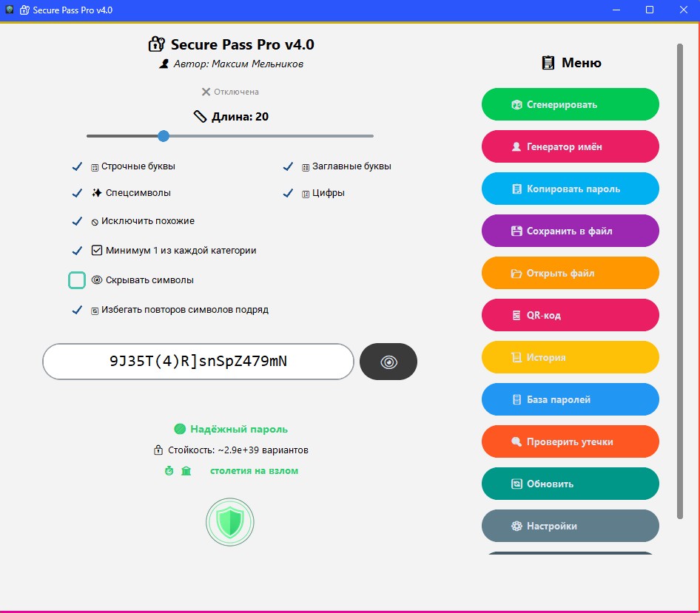700x613 pixels.
Task: Generate a password with Сгенерировать
Action: click(570, 104)
